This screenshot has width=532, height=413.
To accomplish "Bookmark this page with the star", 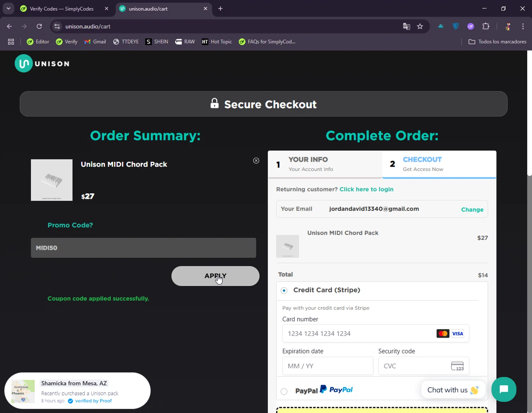I will pyautogui.click(x=420, y=26).
